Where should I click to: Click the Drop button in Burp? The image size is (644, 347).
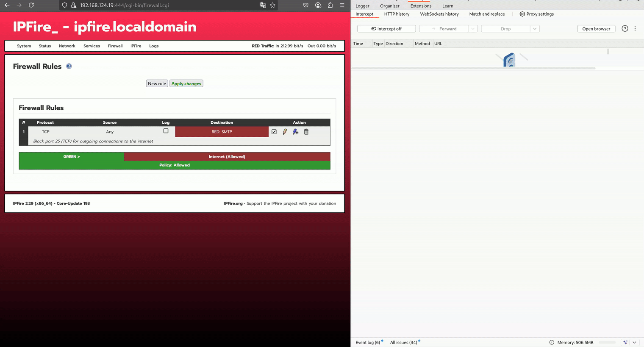pyautogui.click(x=506, y=29)
